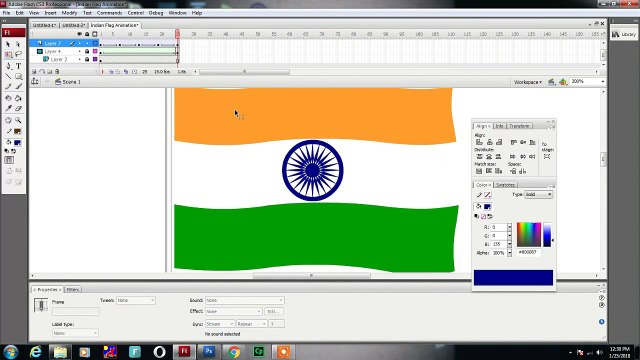Select the Zoom magnifier tool

click(x=18, y=120)
